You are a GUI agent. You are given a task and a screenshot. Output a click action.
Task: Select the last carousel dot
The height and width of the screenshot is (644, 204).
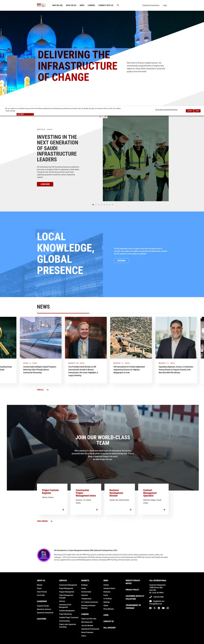(x=112, y=205)
